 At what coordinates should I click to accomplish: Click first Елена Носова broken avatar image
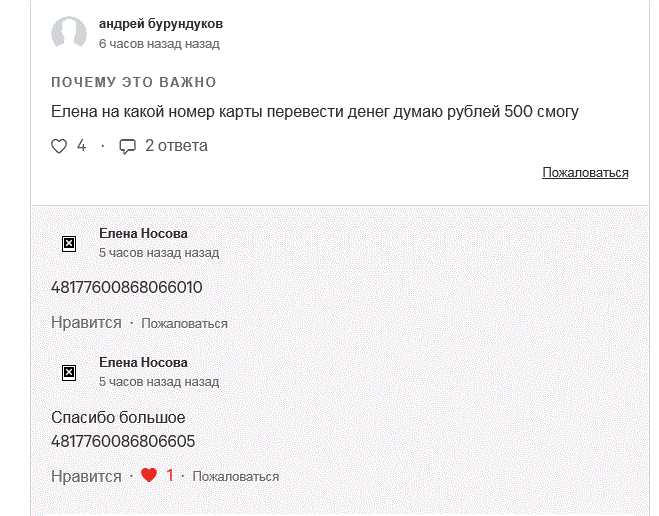[x=69, y=244]
